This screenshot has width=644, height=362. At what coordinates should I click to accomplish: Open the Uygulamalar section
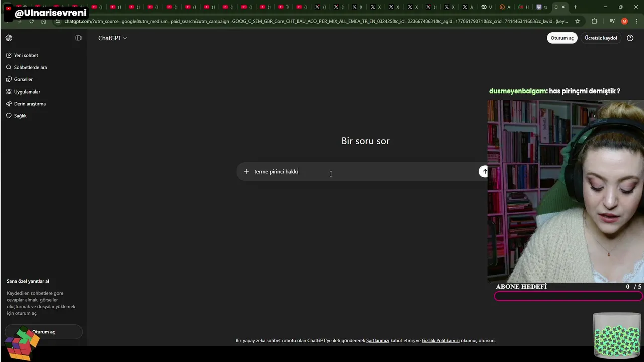point(23,92)
